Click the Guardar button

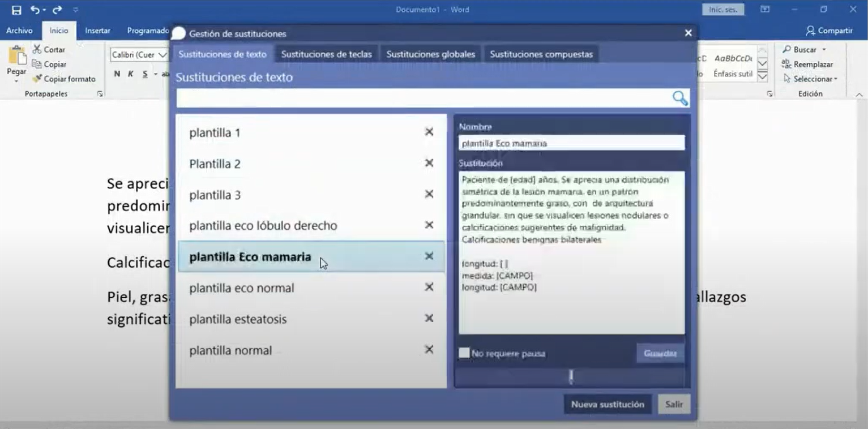point(660,353)
